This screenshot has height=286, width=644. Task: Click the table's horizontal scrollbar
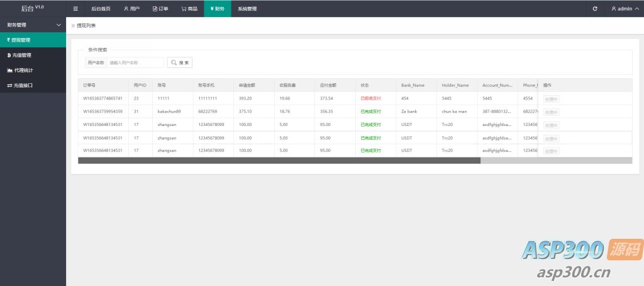pos(279,161)
